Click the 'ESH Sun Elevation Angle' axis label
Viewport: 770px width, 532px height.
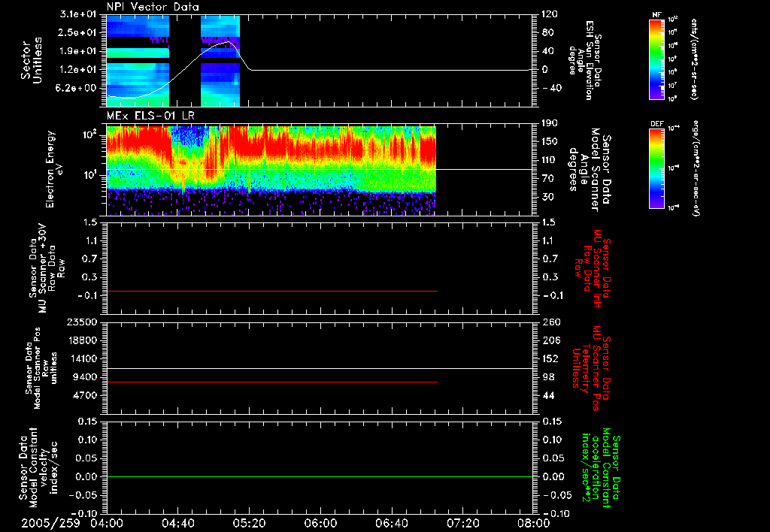click(x=586, y=60)
